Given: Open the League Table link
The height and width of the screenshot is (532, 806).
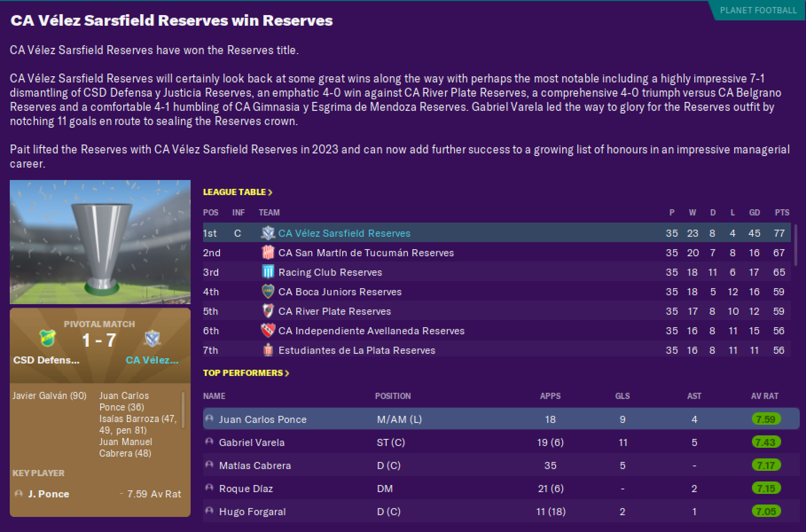Looking at the screenshot, I should pyautogui.click(x=238, y=192).
